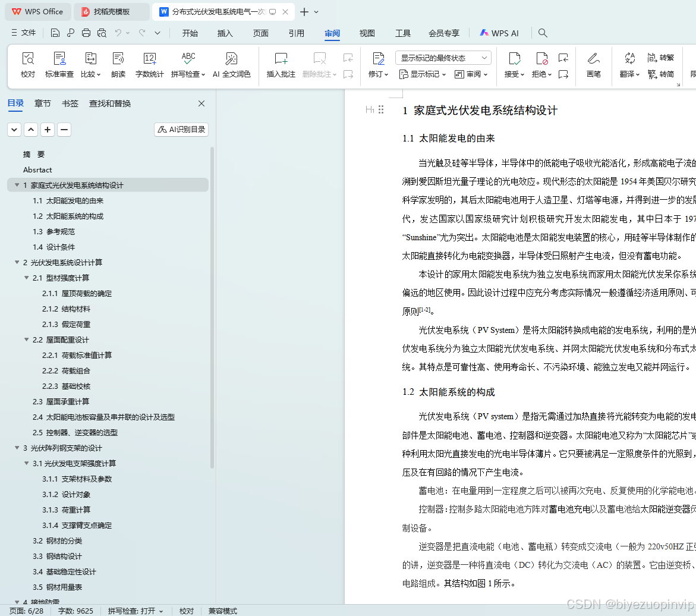The image size is (696, 616).
Task: Click the outline panel vertical scrollbar
Action: 212,307
